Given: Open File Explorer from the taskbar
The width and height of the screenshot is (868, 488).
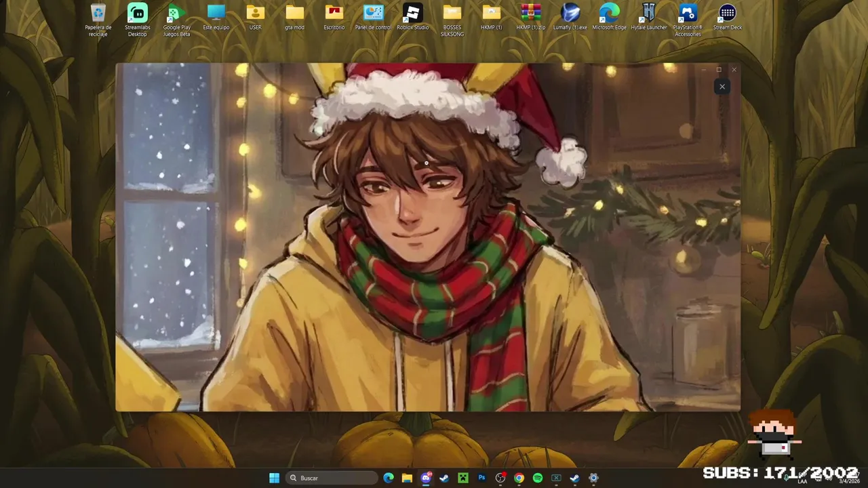Looking at the screenshot, I should [407, 478].
